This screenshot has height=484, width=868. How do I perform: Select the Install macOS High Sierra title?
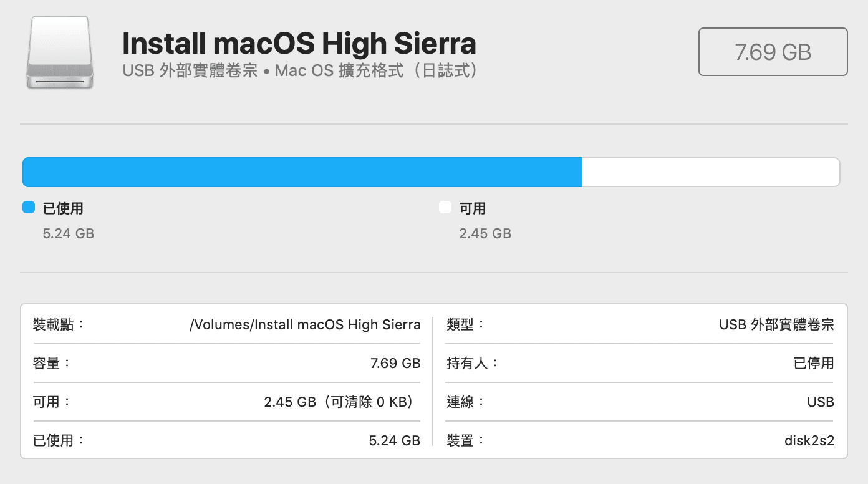point(299,43)
